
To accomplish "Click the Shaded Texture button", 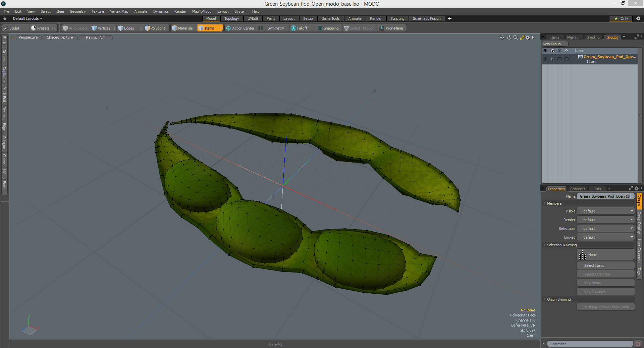I will [60, 38].
